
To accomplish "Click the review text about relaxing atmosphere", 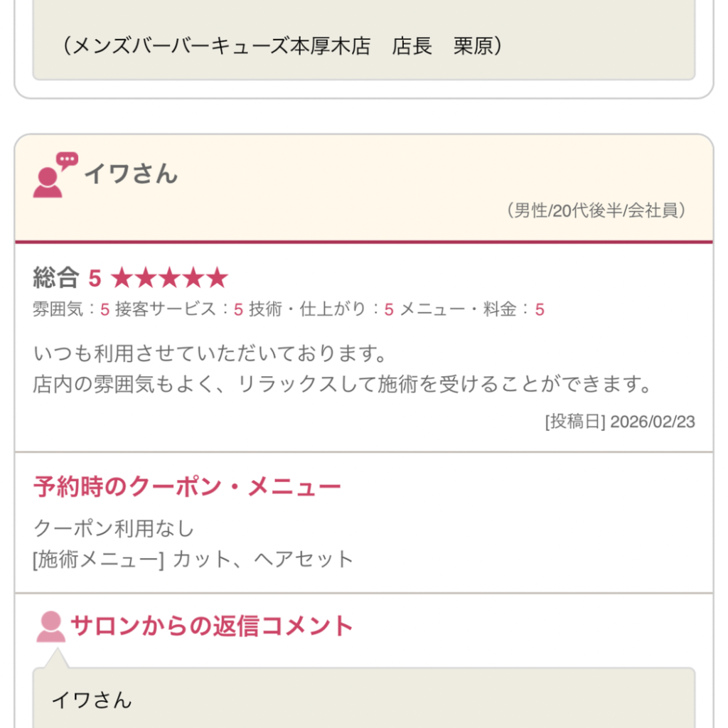I will click(x=342, y=385).
